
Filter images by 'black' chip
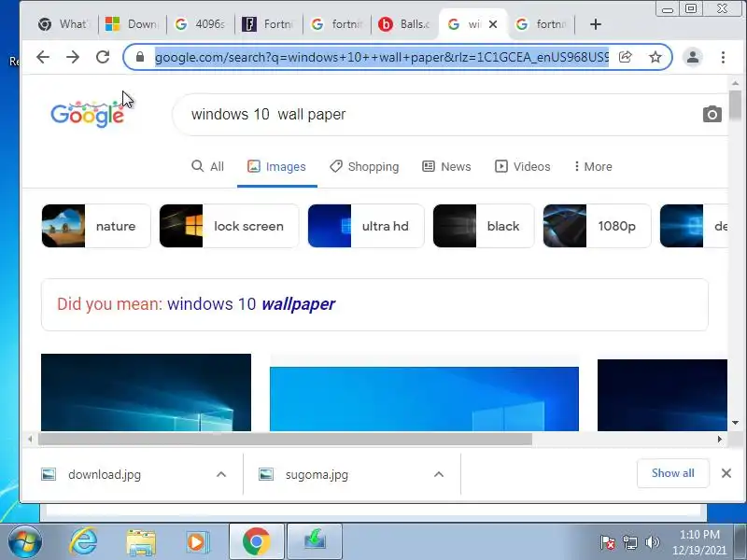click(484, 226)
